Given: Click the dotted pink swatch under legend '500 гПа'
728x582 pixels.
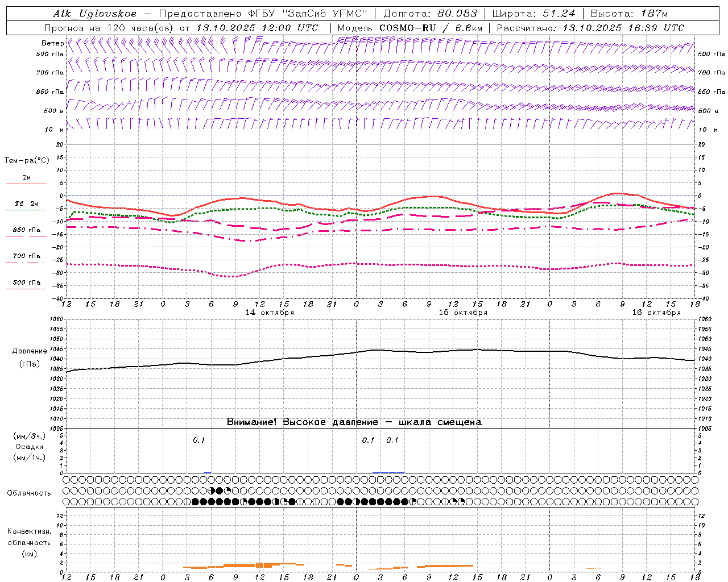Looking at the screenshot, I should click(25, 289).
